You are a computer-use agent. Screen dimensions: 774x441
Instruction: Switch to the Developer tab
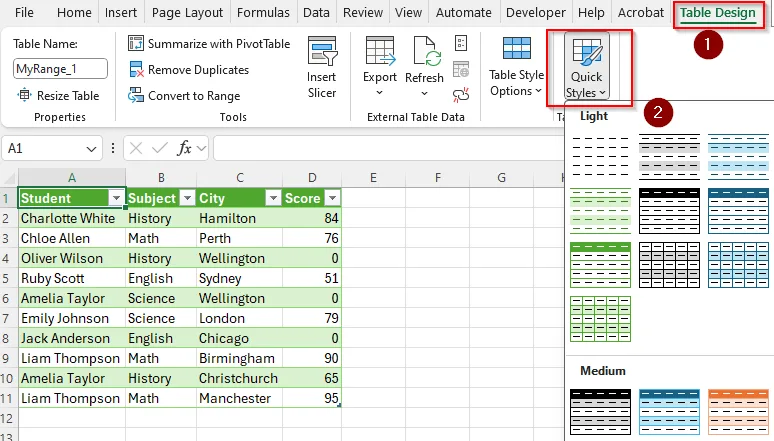click(536, 12)
